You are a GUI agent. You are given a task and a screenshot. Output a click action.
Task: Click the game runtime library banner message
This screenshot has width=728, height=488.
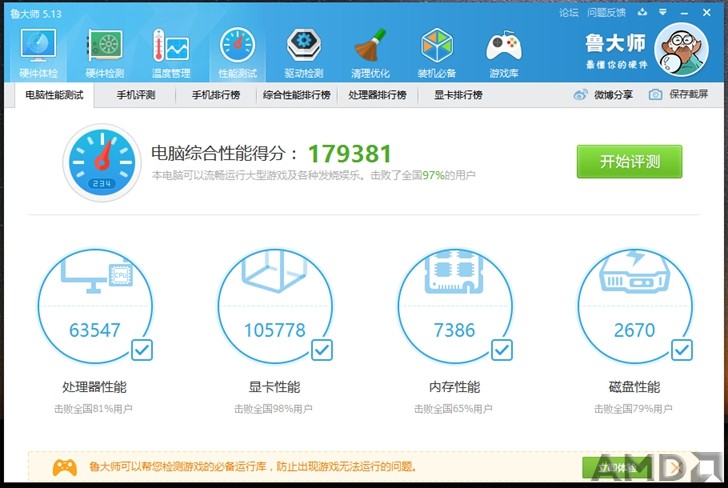point(253,467)
